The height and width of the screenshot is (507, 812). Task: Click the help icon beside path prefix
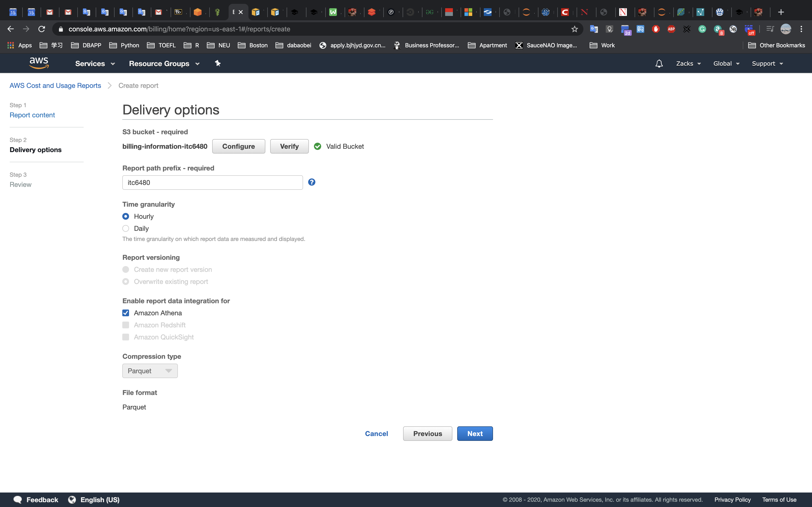[x=312, y=182]
